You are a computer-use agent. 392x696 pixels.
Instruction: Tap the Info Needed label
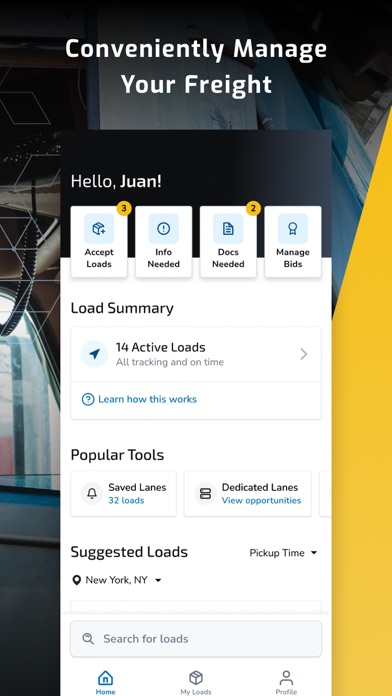[x=163, y=258]
